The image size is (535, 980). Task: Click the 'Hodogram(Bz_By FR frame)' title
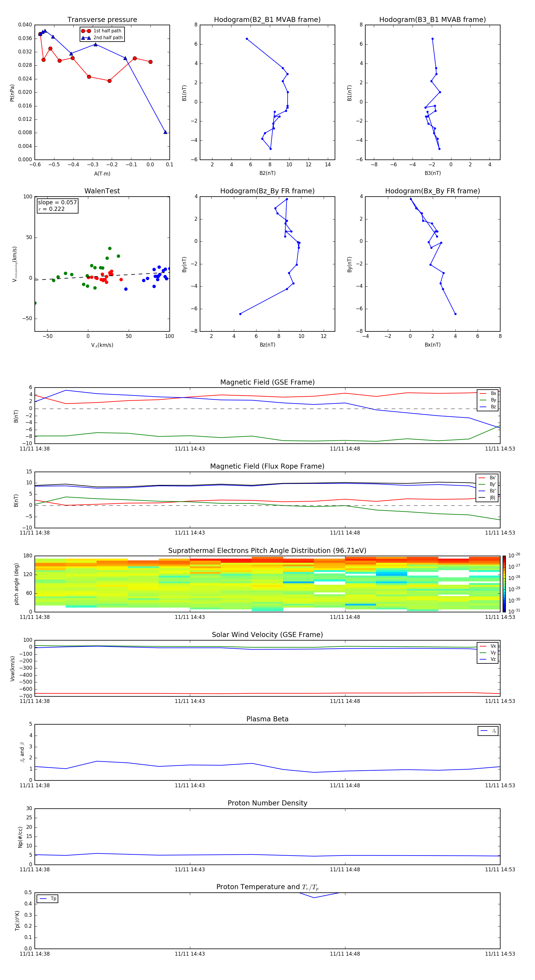pos(267,191)
